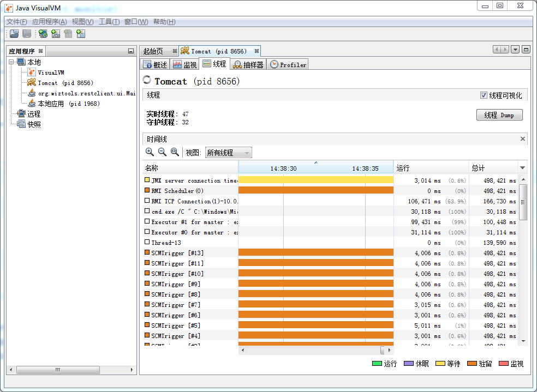Toggle the SCMTrigger [#4] state box
This screenshot has width=537, height=392.
click(147, 335)
